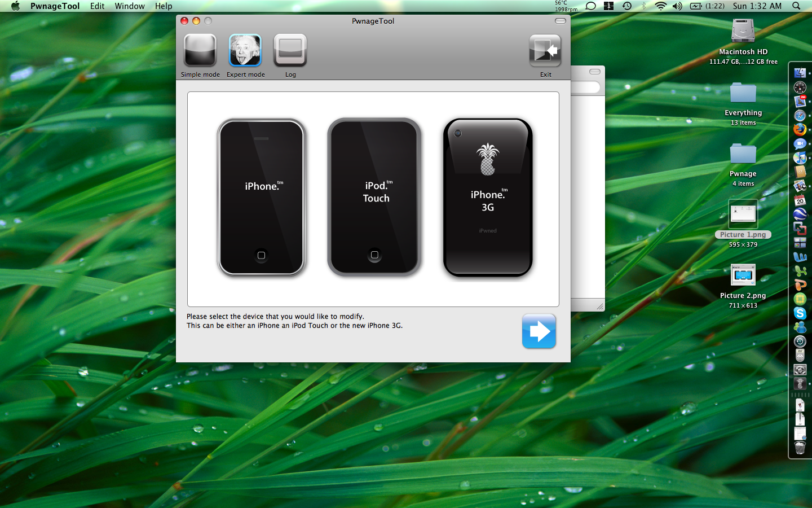
Task: Click the Sun 1:32 AM clock
Action: coord(757,6)
